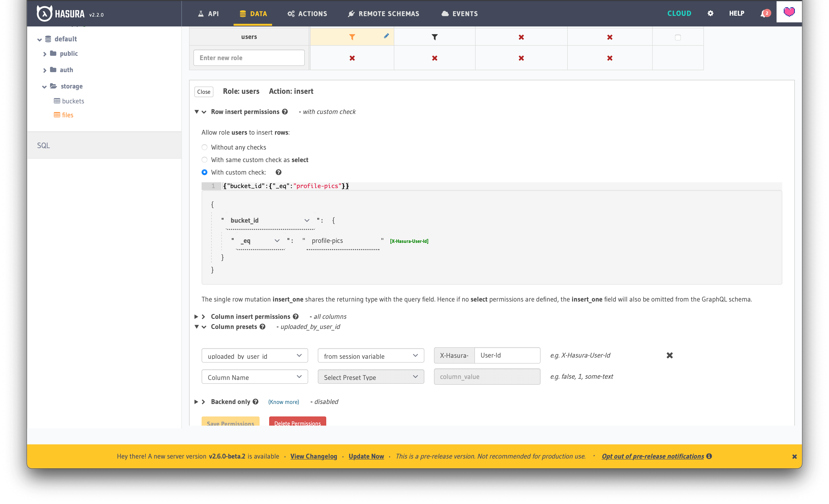Image resolution: width=829 pixels, height=504 pixels.
Task: Open the Select Preset Type dropdown
Action: tap(371, 377)
